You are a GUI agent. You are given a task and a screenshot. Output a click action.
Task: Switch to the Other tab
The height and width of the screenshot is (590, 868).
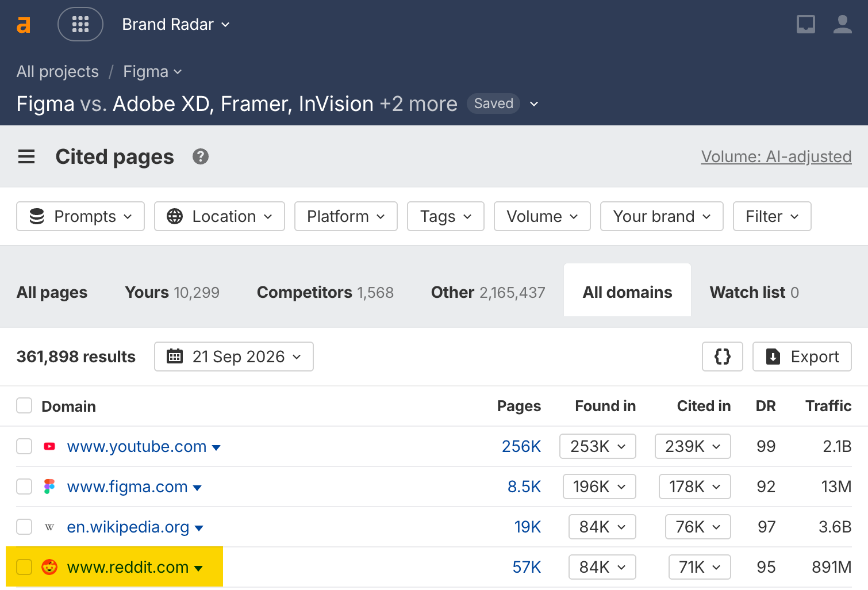click(488, 292)
